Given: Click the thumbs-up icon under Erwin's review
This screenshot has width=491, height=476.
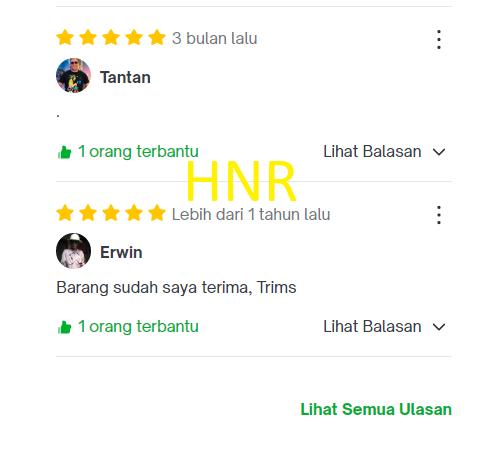Looking at the screenshot, I should (64, 327).
